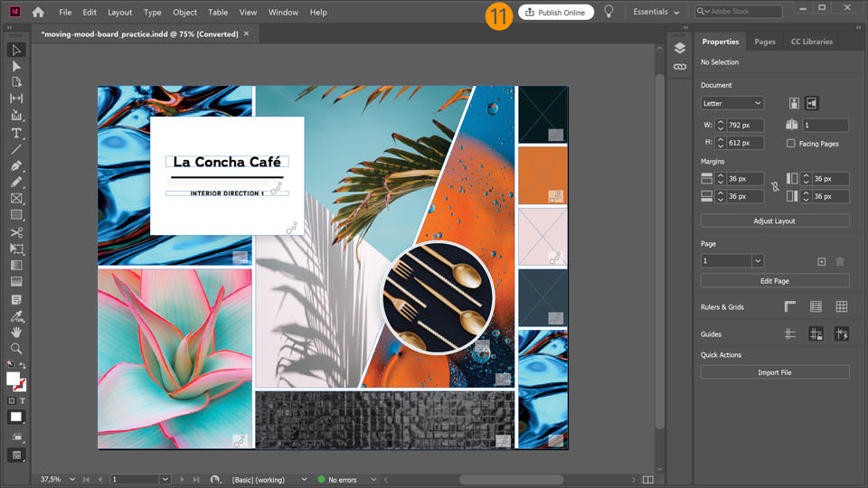The width and height of the screenshot is (868, 488).
Task: Click the Import File button
Action: pyautogui.click(x=775, y=372)
